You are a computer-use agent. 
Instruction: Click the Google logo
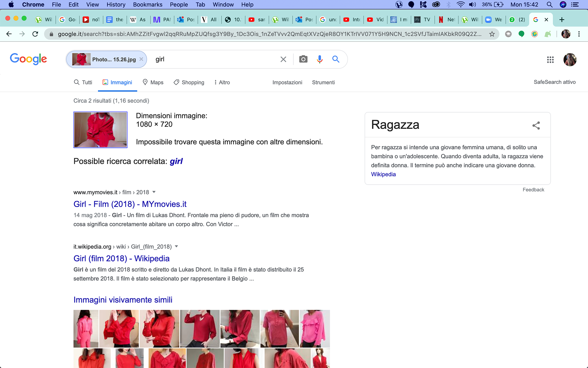(28, 59)
